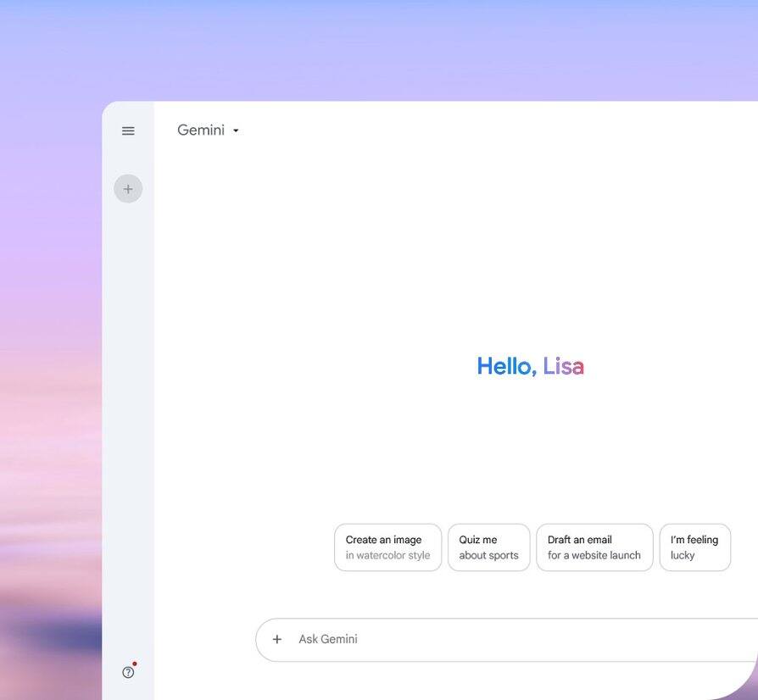This screenshot has width=758, height=700.
Task: Open 'Draft an email for a website launch'
Action: [594, 547]
